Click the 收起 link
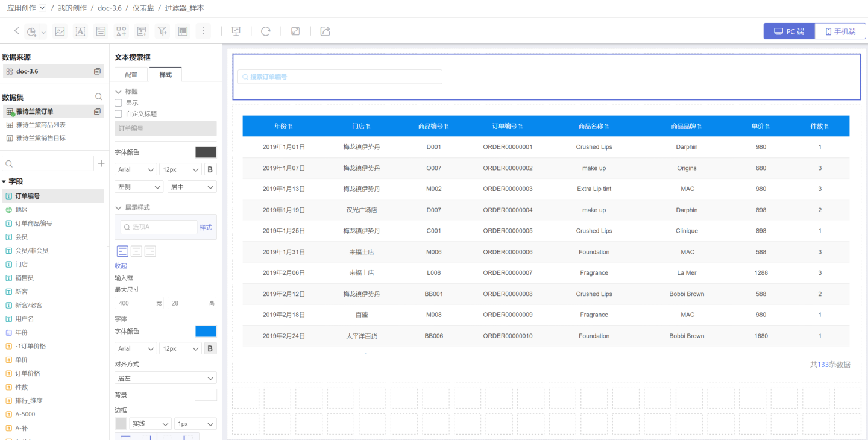This screenshot has height=440, width=868. pos(121,266)
